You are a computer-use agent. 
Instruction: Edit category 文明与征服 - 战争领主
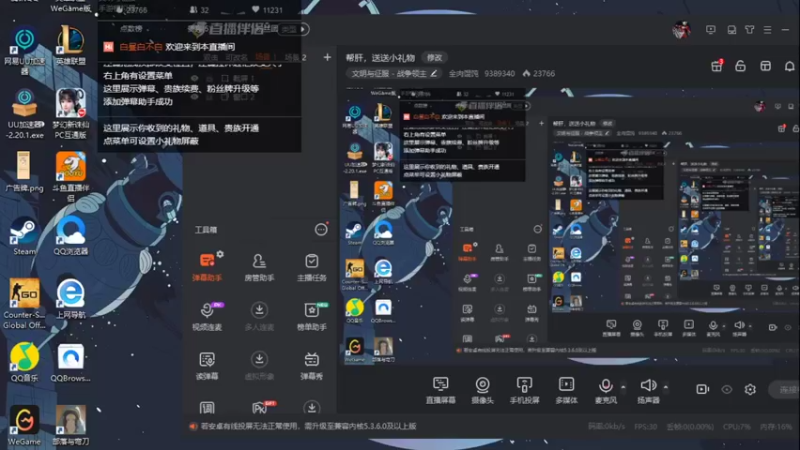pos(393,73)
